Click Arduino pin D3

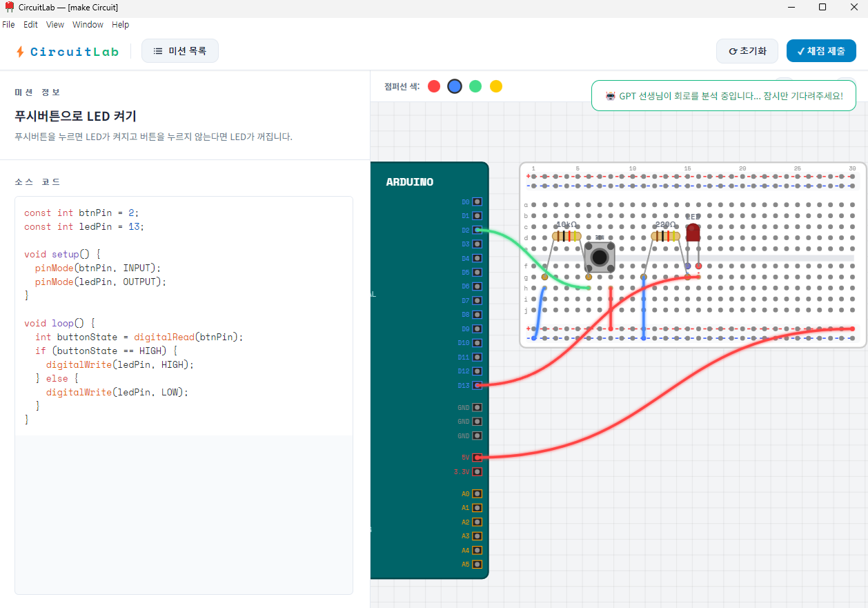click(x=477, y=244)
